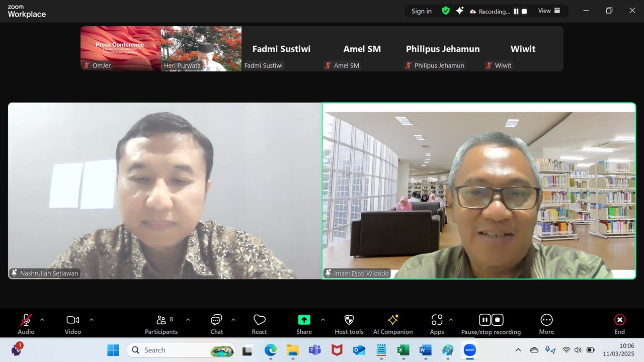The height and width of the screenshot is (362, 644).
Task: Open the Windows Start menu
Action: point(113,350)
